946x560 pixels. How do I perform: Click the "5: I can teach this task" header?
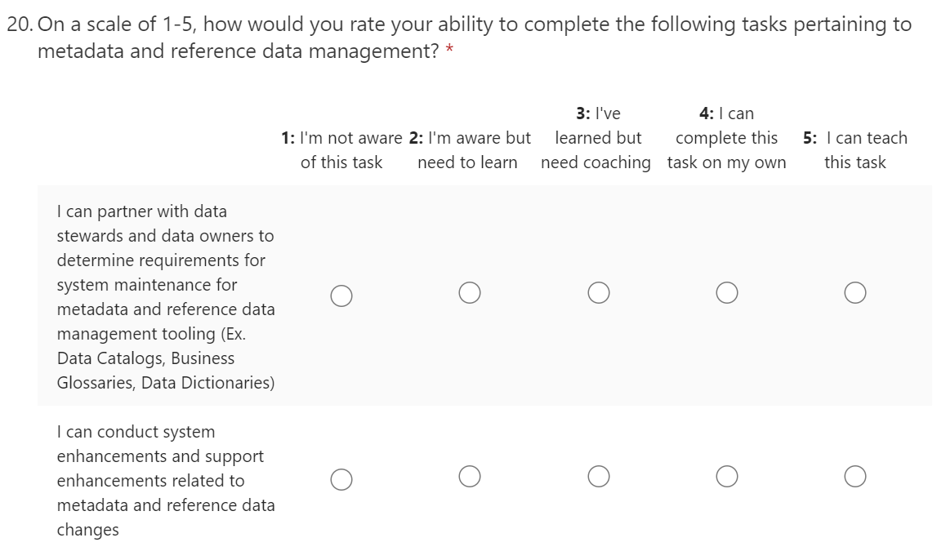855,150
